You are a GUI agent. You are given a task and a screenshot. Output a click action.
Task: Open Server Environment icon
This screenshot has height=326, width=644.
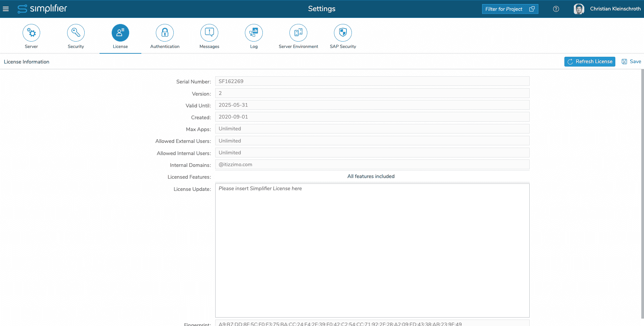tap(299, 33)
